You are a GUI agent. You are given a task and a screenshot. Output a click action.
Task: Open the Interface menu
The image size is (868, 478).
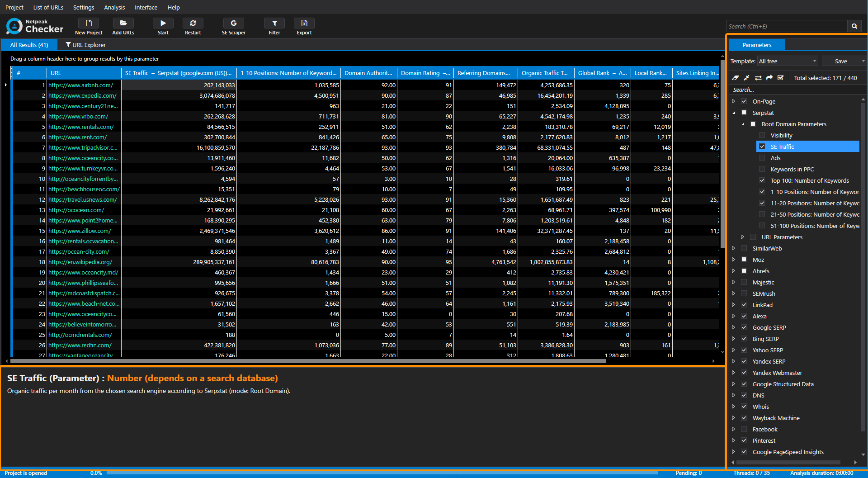(146, 7)
